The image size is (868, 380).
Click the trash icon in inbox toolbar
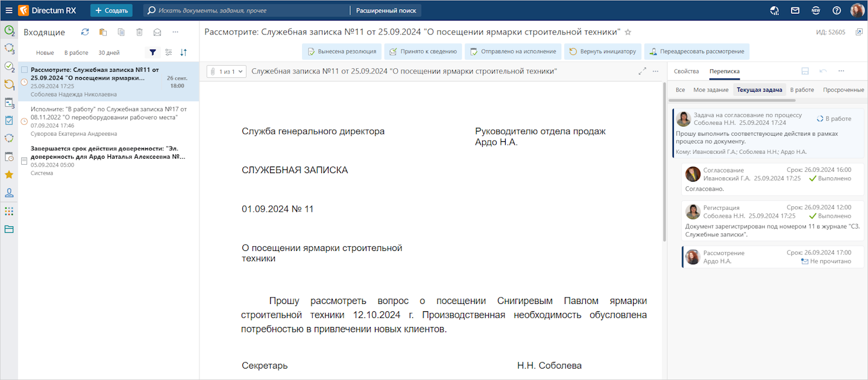139,33
